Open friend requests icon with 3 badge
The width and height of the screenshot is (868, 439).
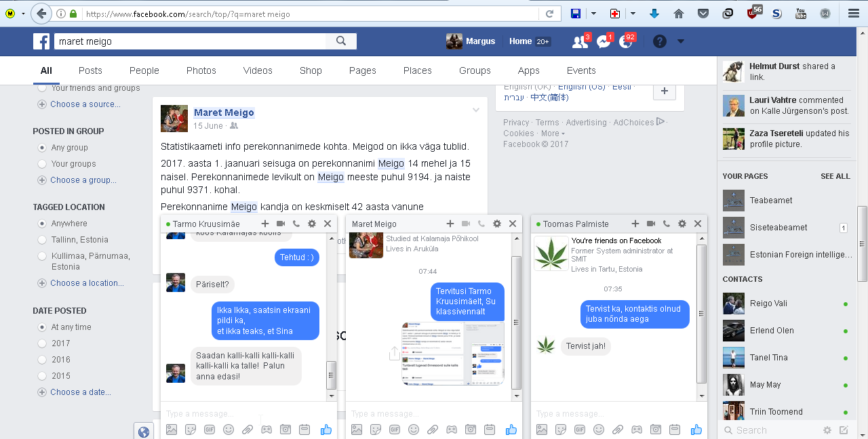(580, 41)
